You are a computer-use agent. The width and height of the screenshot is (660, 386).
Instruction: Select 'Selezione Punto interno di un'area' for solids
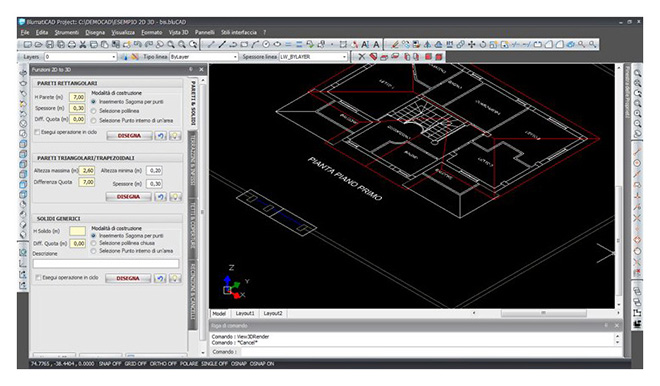93,251
